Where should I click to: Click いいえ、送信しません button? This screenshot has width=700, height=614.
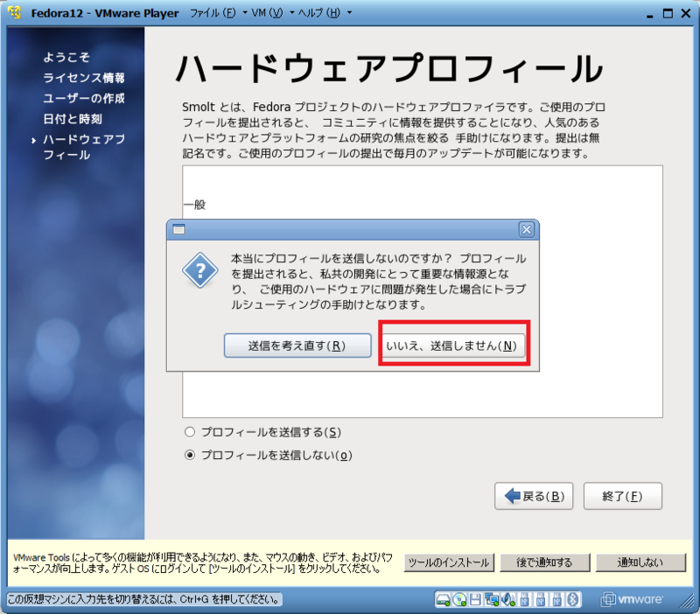point(452,344)
